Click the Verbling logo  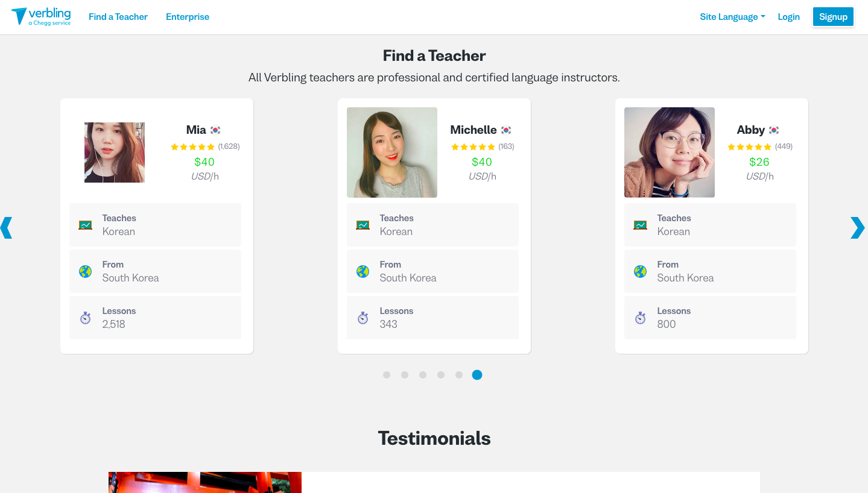click(x=41, y=17)
